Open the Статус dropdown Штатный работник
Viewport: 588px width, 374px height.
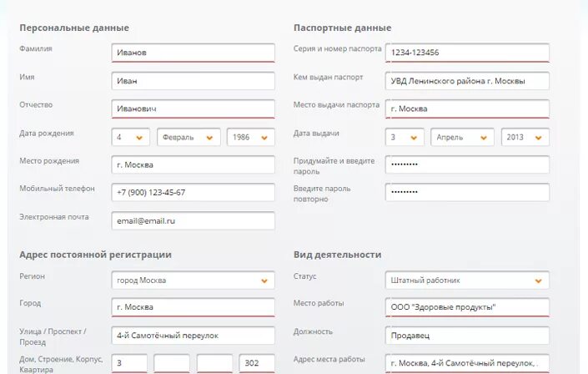click(467, 280)
